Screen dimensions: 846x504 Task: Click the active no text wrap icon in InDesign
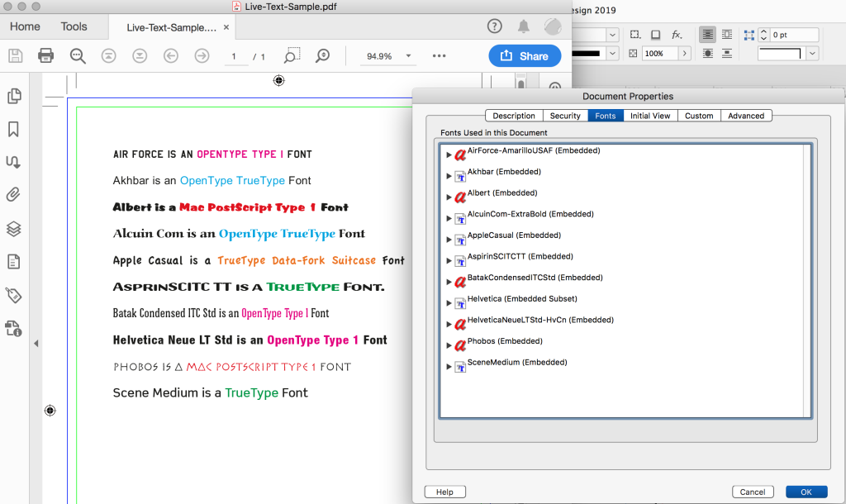pyautogui.click(x=707, y=35)
